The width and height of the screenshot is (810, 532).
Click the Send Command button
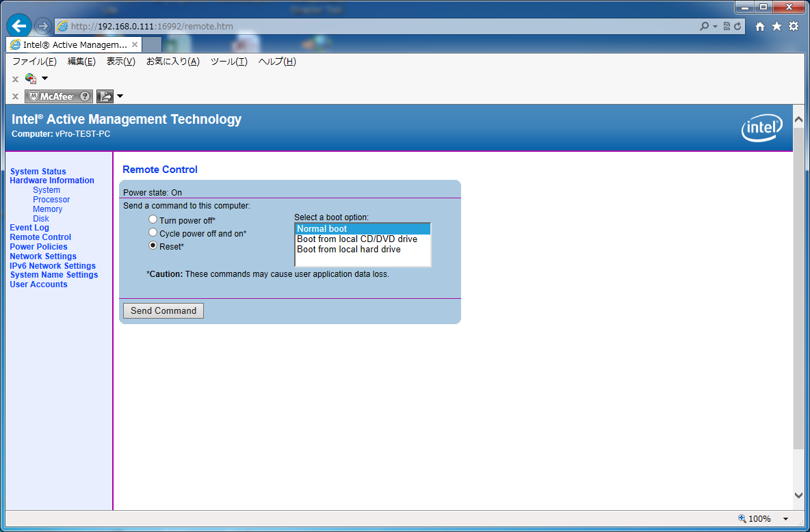(x=164, y=310)
